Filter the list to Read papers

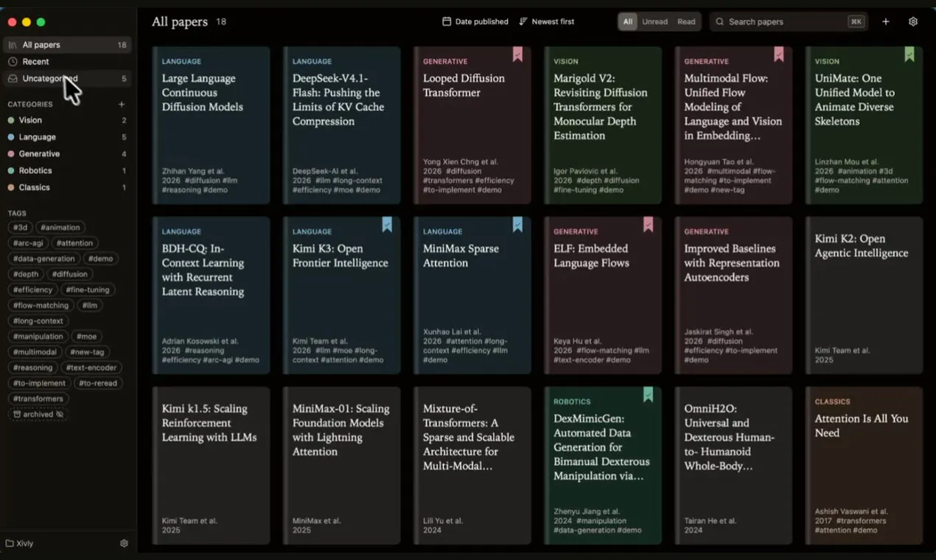pos(686,22)
